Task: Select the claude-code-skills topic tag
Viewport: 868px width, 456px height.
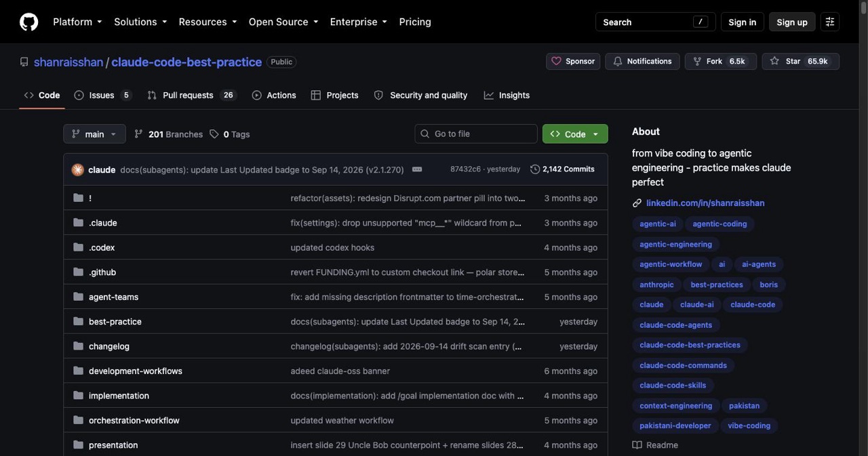Action: point(673,386)
